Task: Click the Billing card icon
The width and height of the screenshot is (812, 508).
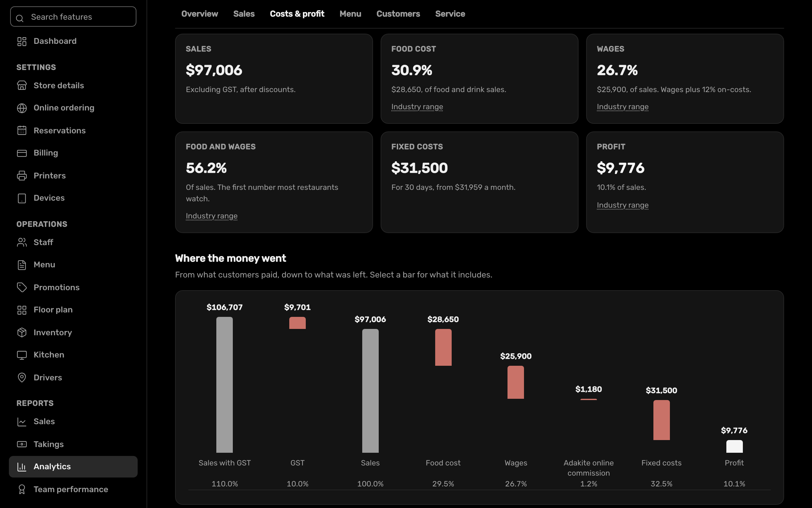Action: 22,153
